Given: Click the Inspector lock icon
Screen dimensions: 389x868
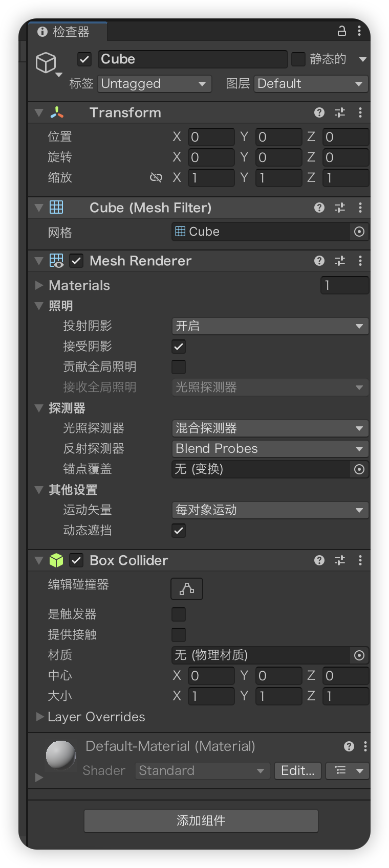Looking at the screenshot, I should coord(341,31).
